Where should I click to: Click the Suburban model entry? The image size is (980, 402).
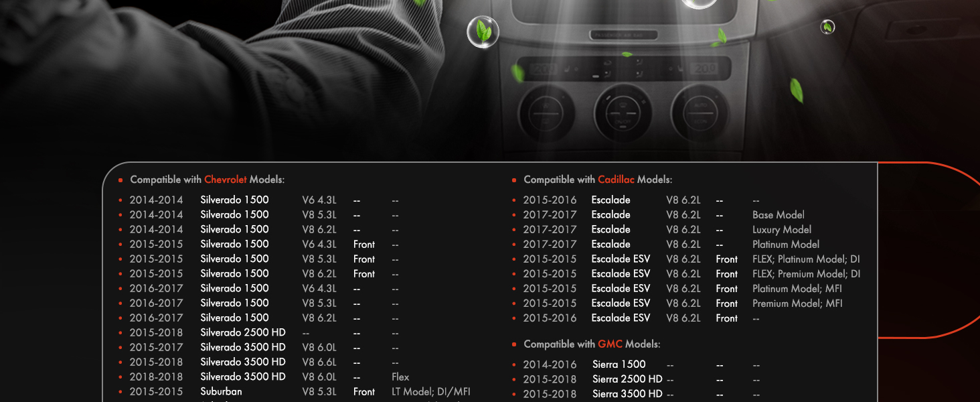[x=221, y=391]
